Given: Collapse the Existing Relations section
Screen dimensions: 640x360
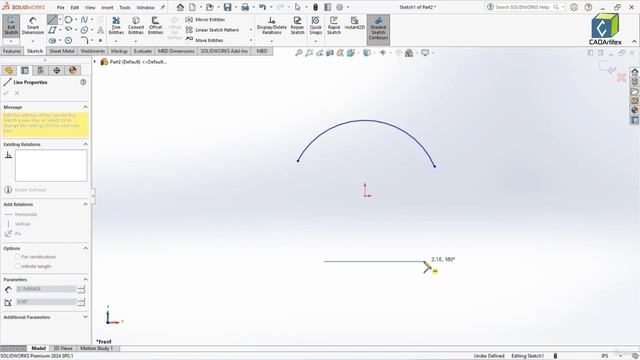Looking at the screenshot, I should point(85,144).
